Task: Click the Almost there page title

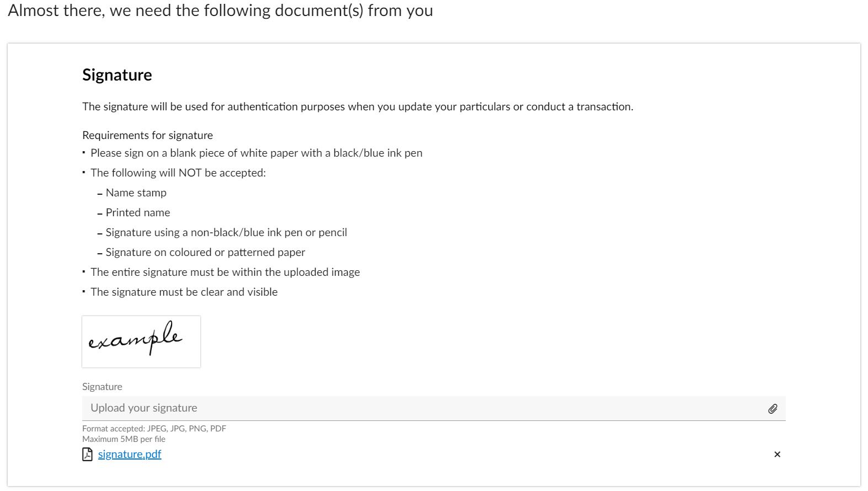Action: [x=220, y=10]
